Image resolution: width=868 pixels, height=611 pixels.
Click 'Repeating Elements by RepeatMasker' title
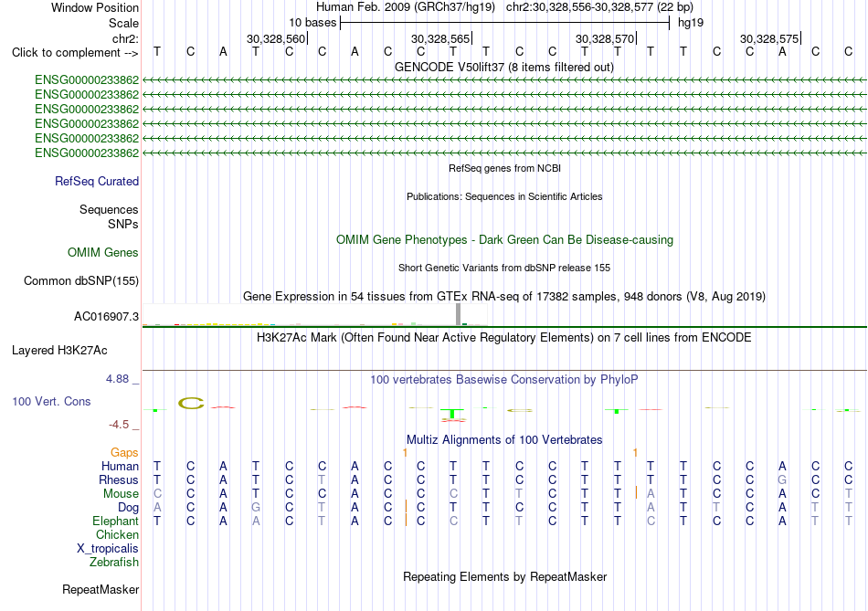(x=504, y=576)
